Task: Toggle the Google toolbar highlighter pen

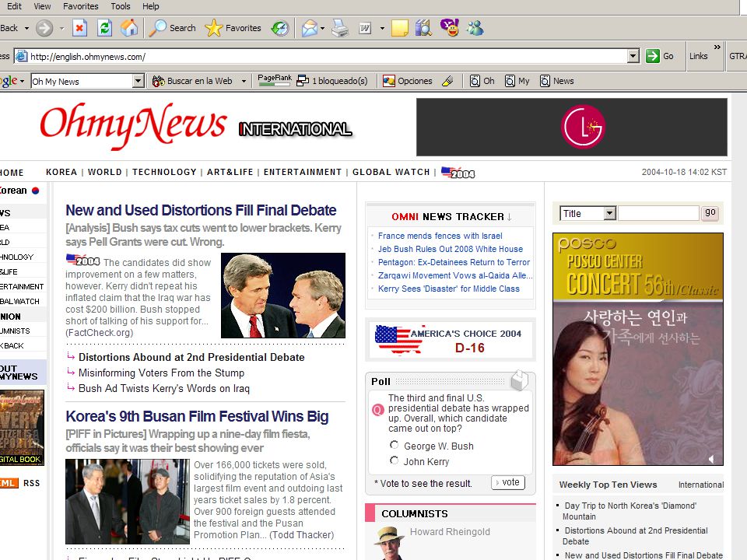Action: [447, 81]
